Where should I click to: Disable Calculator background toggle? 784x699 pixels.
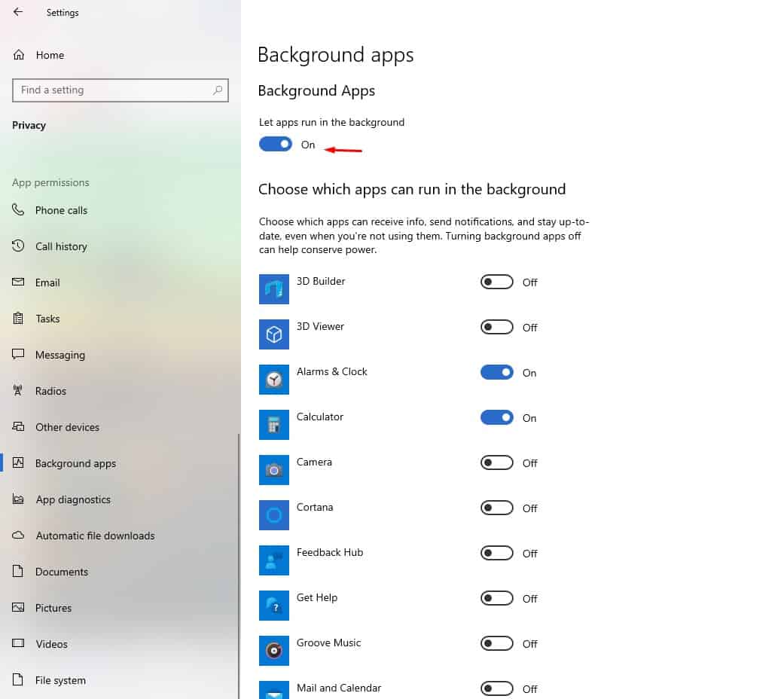click(x=496, y=417)
